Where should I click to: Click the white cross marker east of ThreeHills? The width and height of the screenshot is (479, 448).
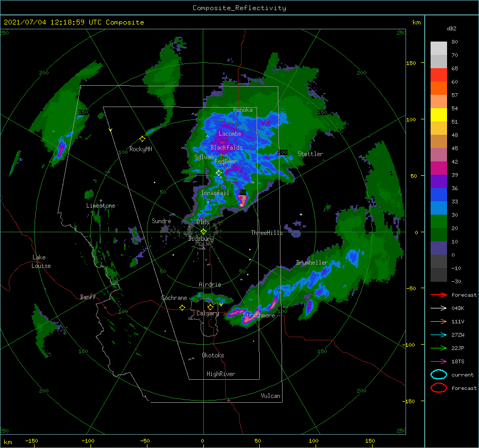pyautogui.click(x=301, y=214)
